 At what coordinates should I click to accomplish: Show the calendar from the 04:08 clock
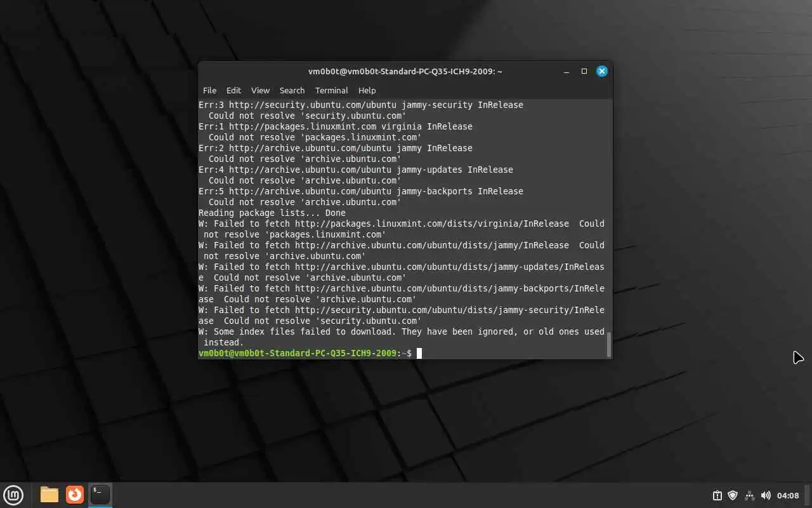[788, 495]
